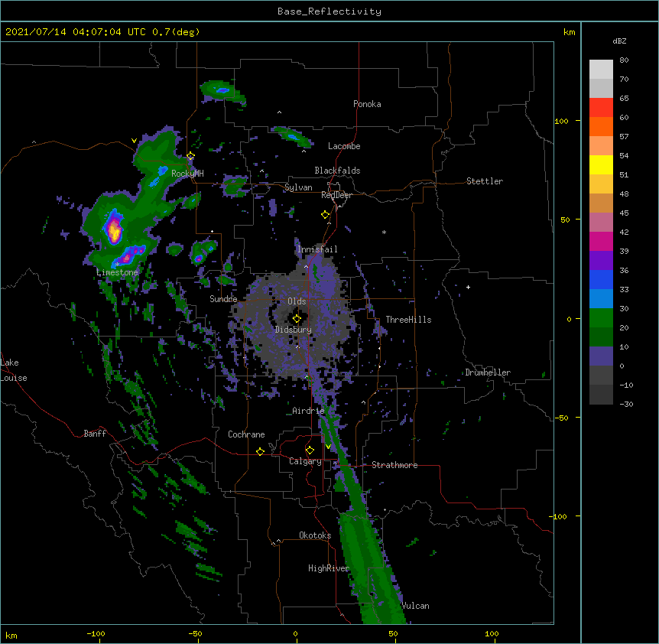
Task: Select the white plus marker northwest of Drumheller
Action: (x=468, y=287)
